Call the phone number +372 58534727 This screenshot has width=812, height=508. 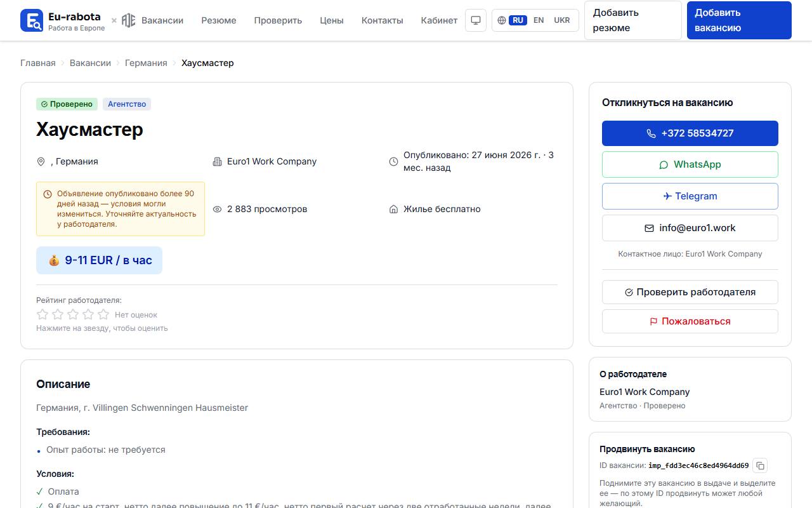[x=690, y=133]
